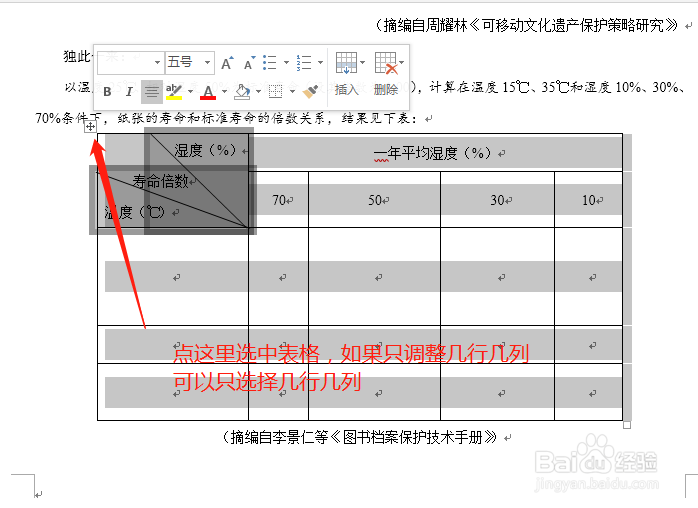Click the table move handle
698x508 pixels.
point(90,127)
